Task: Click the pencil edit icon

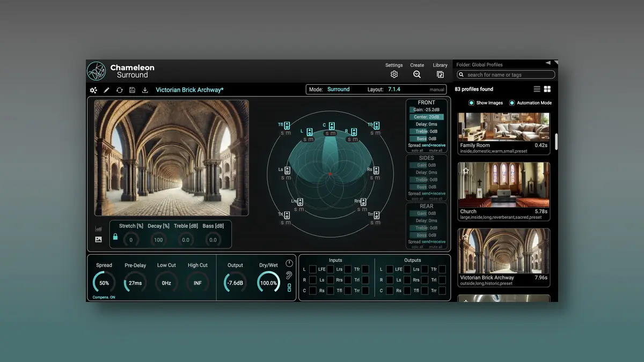Action: (x=106, y=90)
